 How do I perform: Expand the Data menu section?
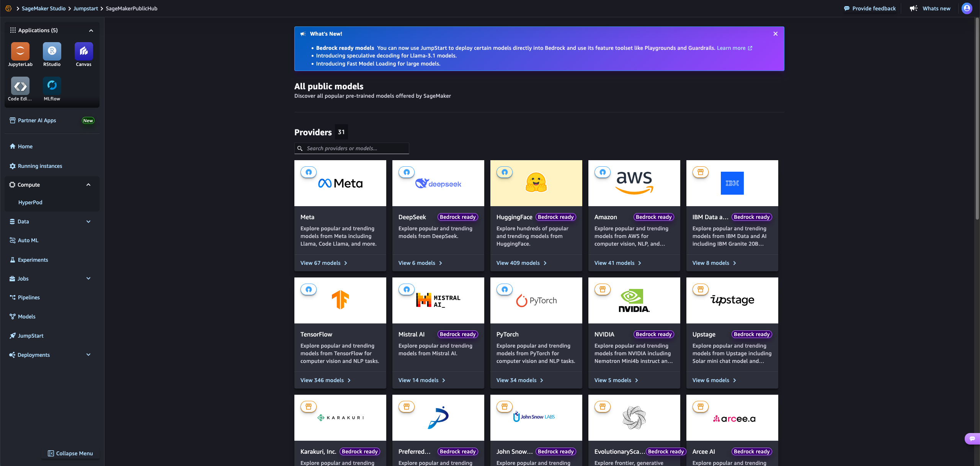88,222
